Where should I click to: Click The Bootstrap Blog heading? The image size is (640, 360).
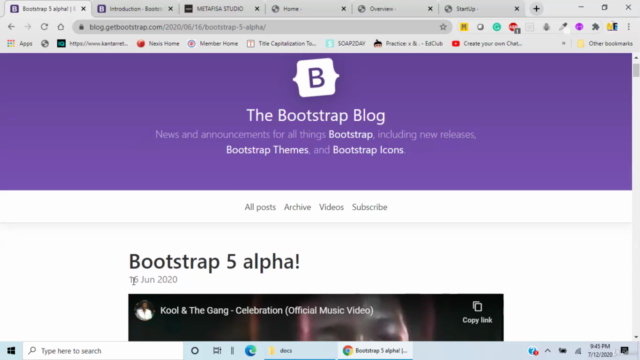coord(316,115)
